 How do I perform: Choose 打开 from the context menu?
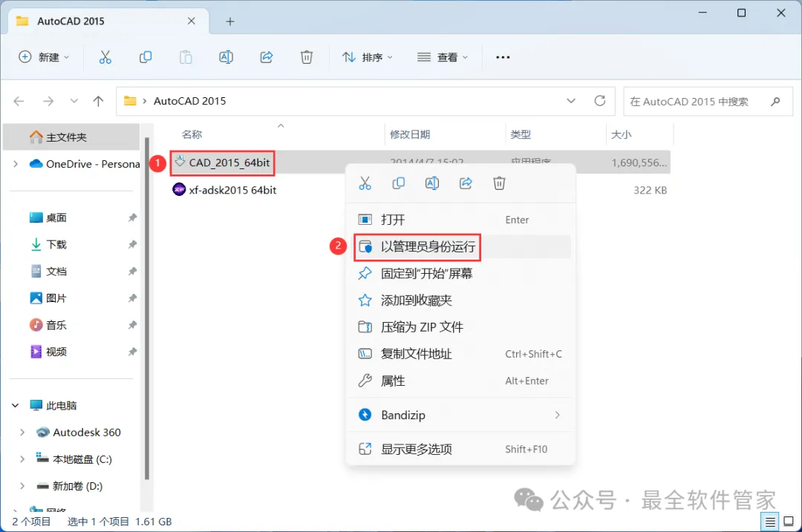click(460, 220)
